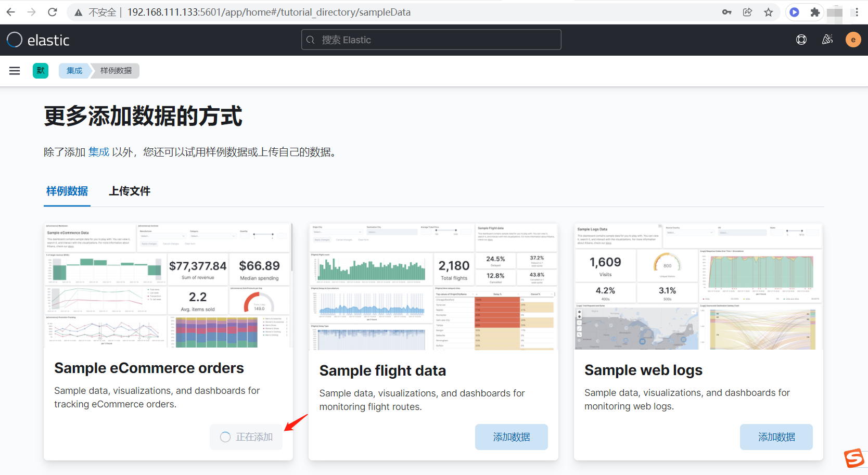Click the elastic wordmark text
The image size is (868, 475).
(48, 40)
